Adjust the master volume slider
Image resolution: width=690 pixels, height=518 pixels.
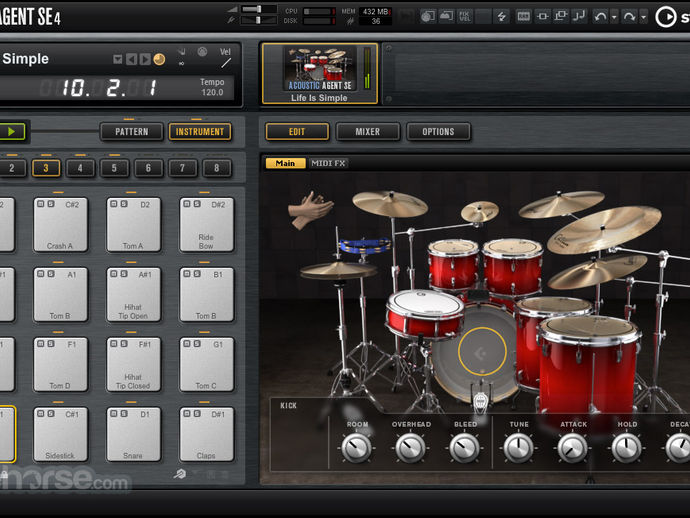point(259,9)
